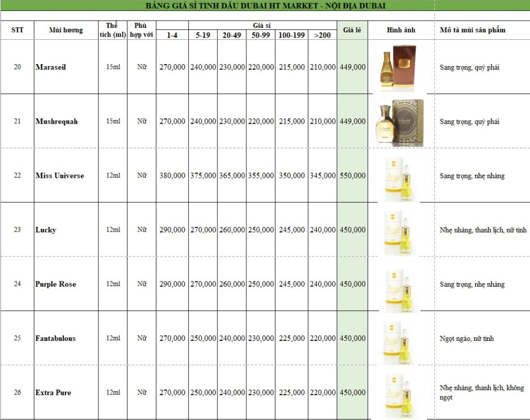Select the Purple Rose bottle image

401,284
